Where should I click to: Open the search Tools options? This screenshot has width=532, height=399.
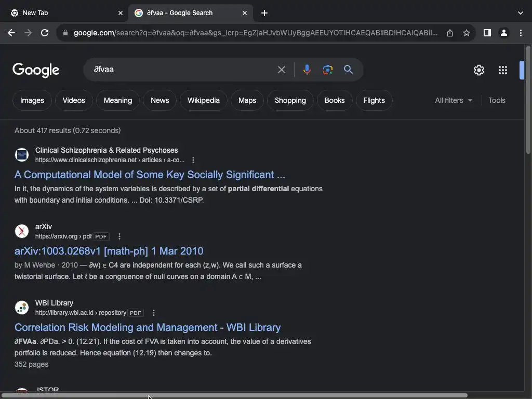pos(497,100)
